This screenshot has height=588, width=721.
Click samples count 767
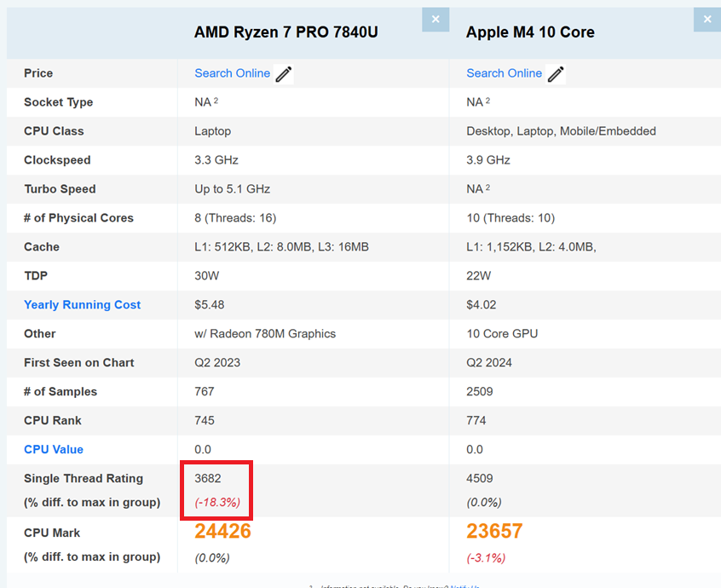[205, 392]
